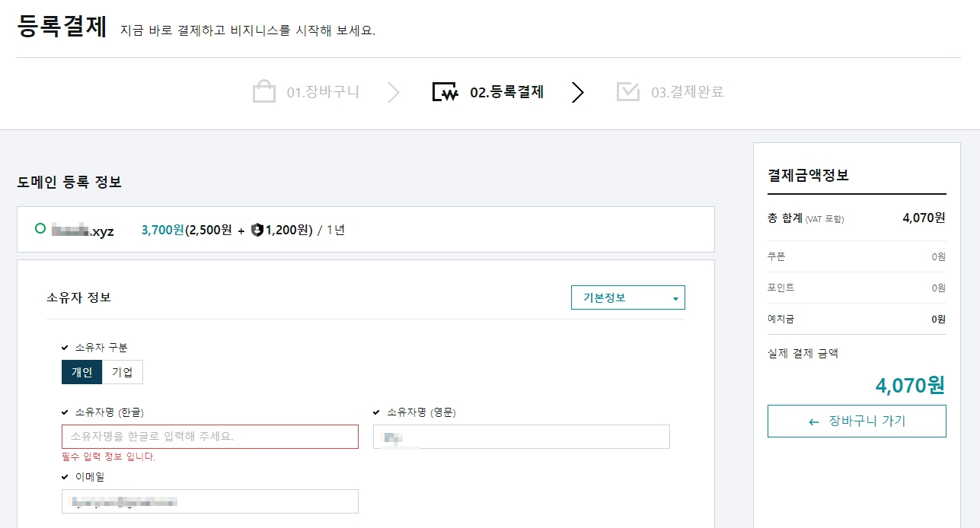Click the chevron between 장바구니 and 등록결제 steps
The height and width of the screenshot is (528, 980).
pyautogui.click(x=394, y=91)
